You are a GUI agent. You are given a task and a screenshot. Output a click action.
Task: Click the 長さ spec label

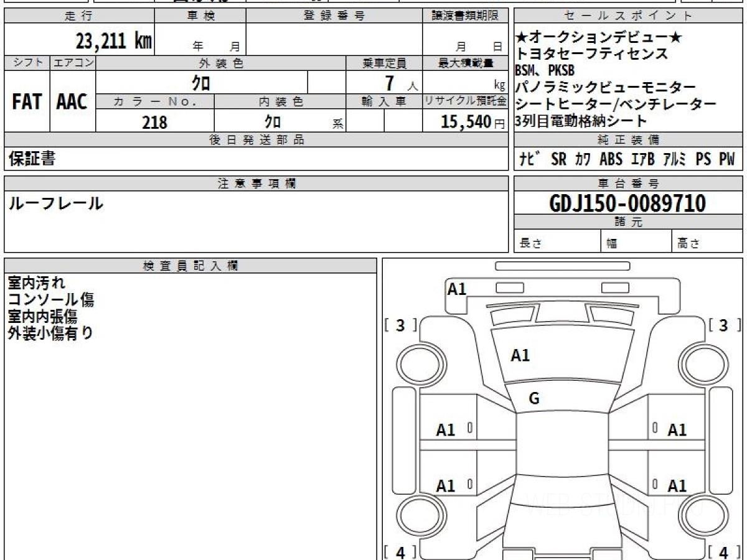530,244
